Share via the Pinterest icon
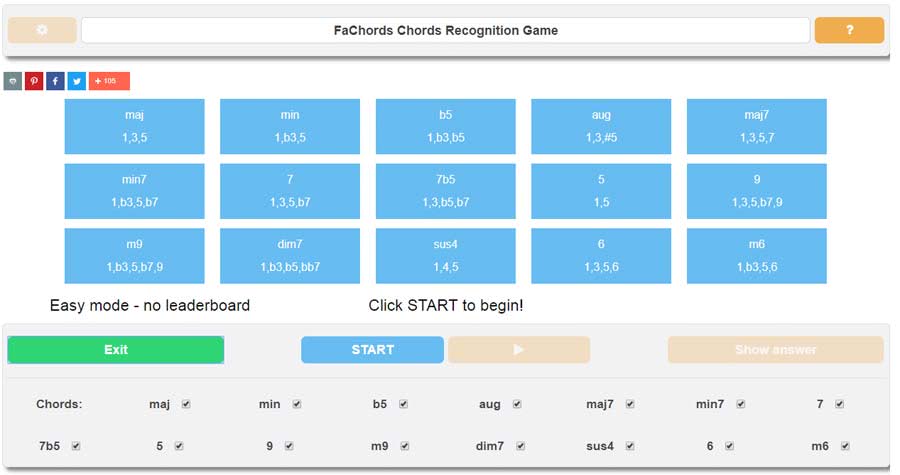Viewport: 900px width, 475px height. [34, 81]
